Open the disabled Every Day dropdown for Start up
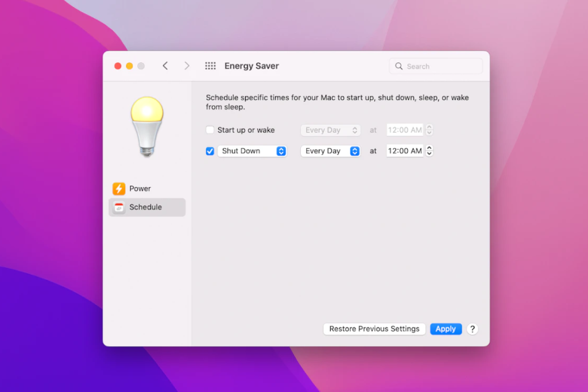This screenshot has height=392, width=588. (330, 130)
